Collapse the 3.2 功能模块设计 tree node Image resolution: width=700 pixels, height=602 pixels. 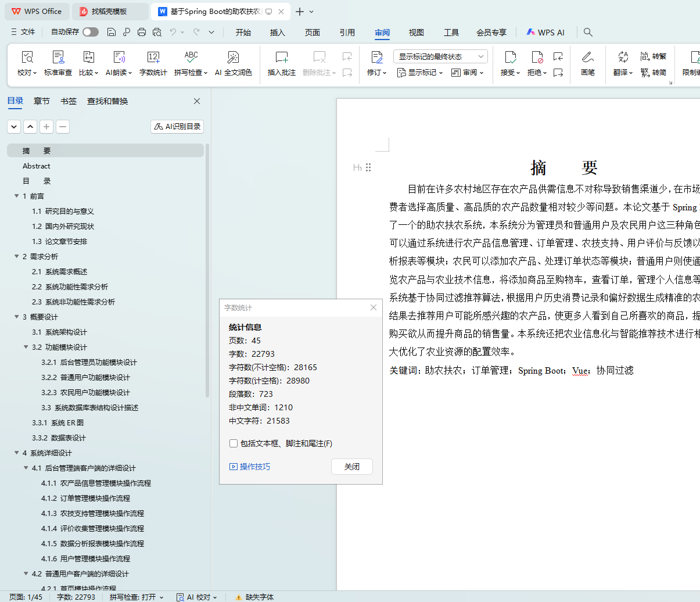(x=26, y=347)
